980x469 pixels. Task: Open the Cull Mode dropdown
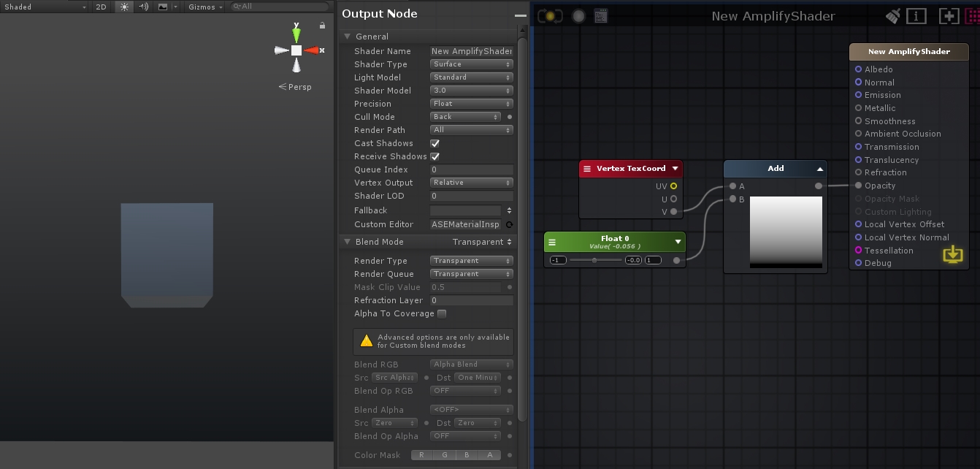465,117
